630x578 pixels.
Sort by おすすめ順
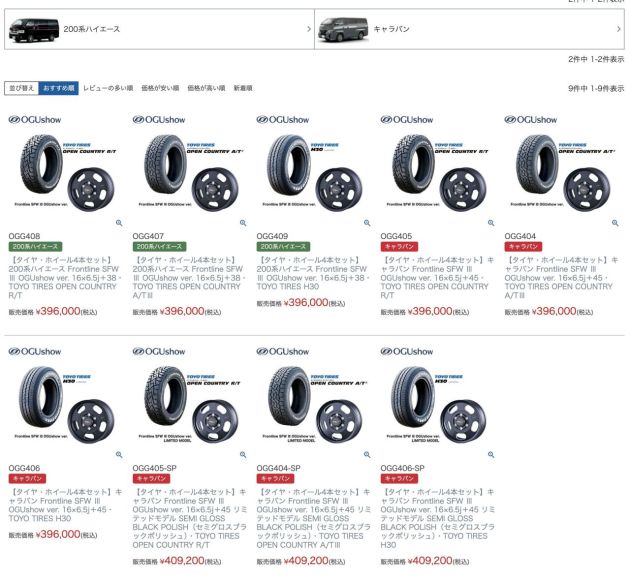click(x=59, y=88)
